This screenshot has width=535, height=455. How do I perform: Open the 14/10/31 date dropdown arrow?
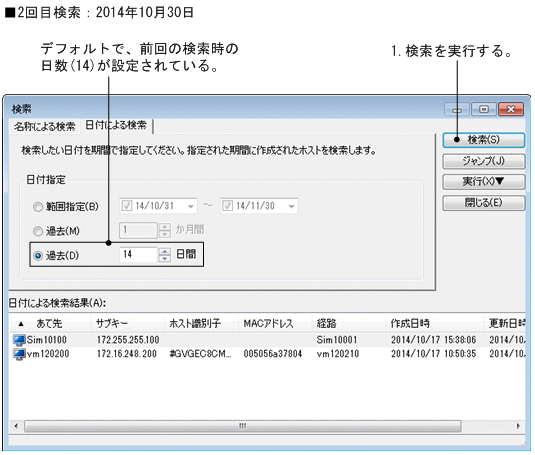click(191, 206)
